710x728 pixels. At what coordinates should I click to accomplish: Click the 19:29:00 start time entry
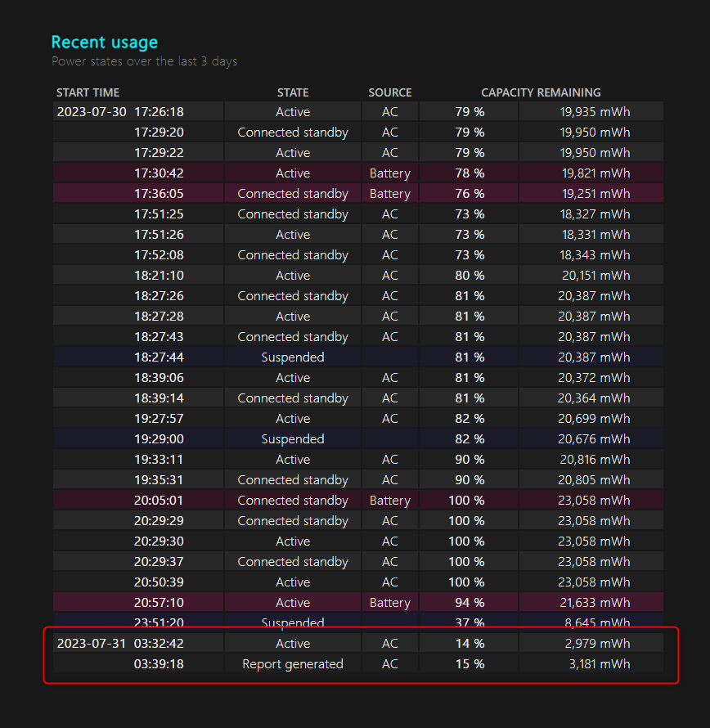[159, 439]
